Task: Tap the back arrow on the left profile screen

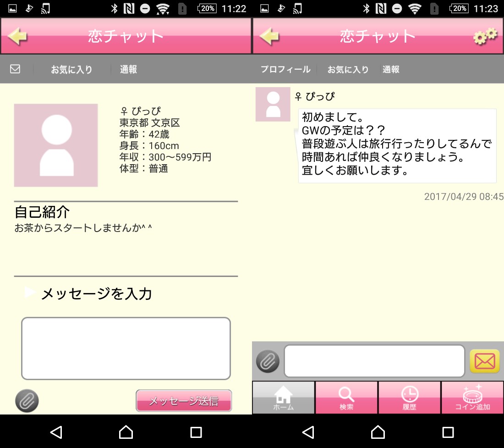Action: pos(17,36)
